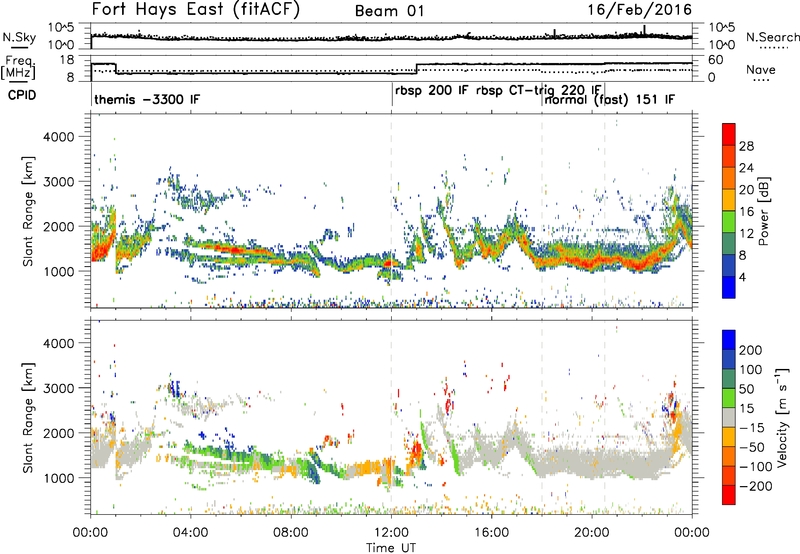Click the 'Power [dB]' colorbar title
Viewport: 800px width, 554px height.
[764, 211]
